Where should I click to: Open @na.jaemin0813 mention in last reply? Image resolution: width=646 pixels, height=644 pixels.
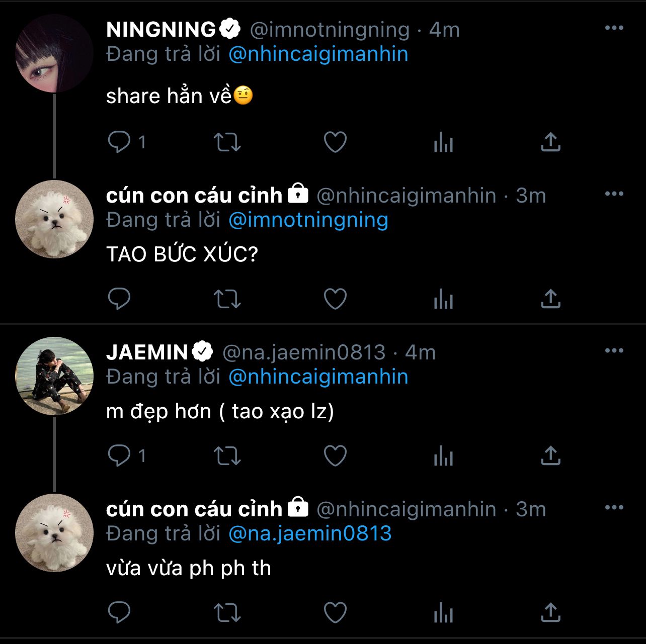[310, 534]
